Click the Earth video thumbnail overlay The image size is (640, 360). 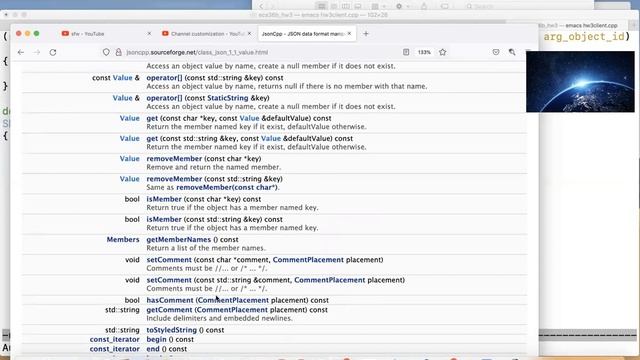[580, 82]
